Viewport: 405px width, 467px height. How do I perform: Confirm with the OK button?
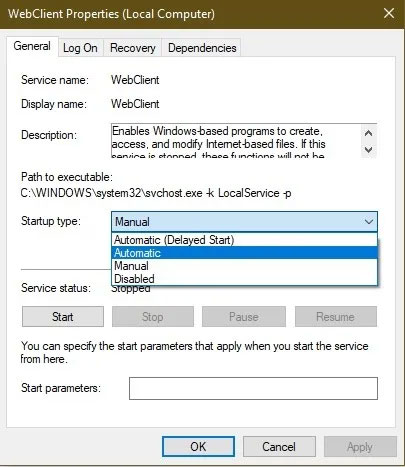point(198,447)
